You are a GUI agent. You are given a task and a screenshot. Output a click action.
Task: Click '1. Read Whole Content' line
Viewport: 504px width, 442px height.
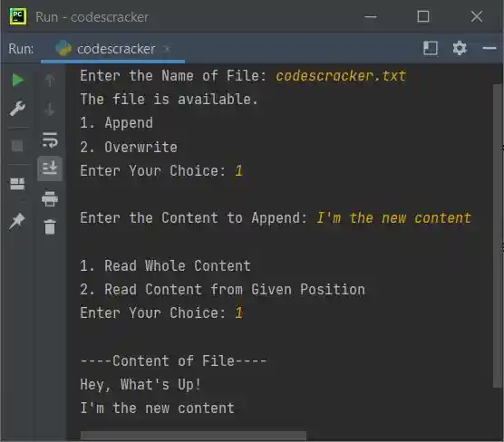(165, 266)
